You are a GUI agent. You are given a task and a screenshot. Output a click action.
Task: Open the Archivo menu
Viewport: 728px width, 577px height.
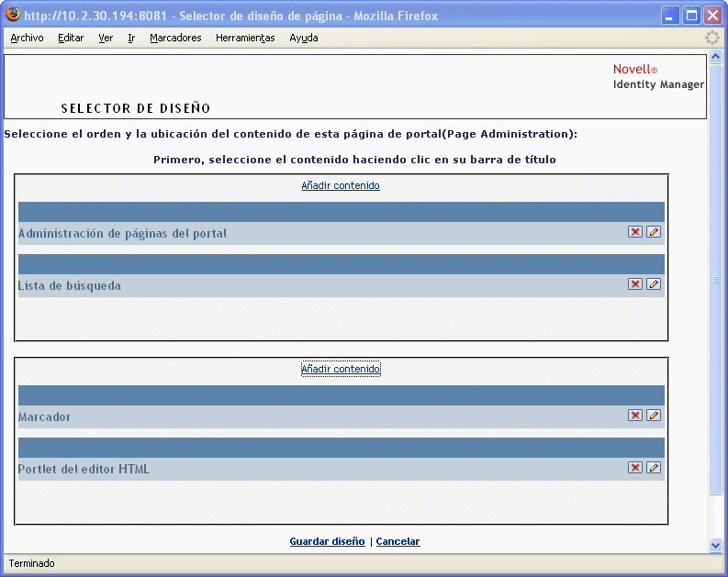27,38
